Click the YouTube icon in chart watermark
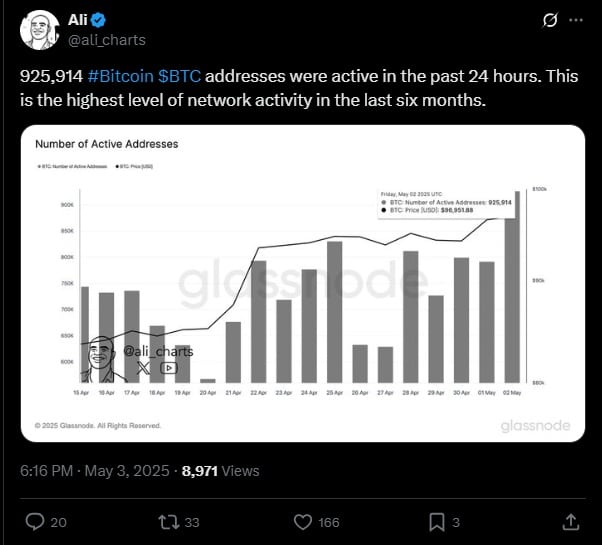The height and width of the screenshot is (545, 602). 169,368
